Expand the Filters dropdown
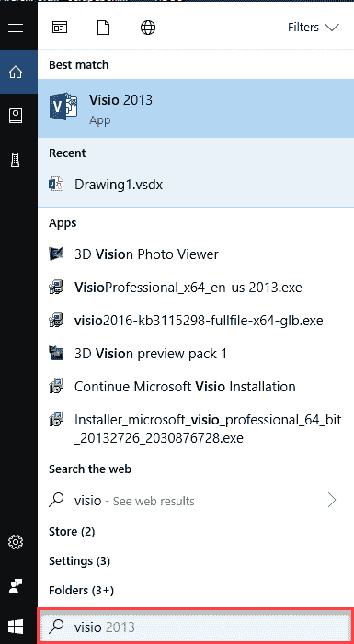Viewport: 354px width, 644px height. pyautogui.click(x=314, y=28)
